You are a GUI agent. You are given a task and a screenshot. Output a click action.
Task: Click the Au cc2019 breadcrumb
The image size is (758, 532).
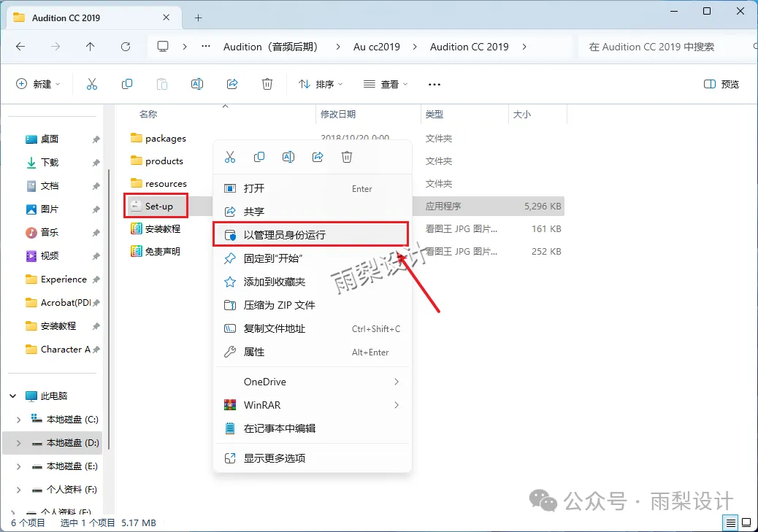point(377,47)
